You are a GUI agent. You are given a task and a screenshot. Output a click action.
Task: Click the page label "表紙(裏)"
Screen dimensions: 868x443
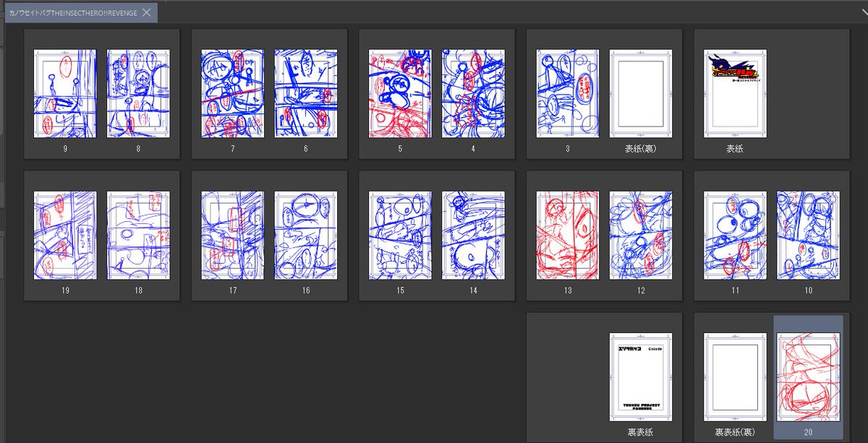point(641,148)
